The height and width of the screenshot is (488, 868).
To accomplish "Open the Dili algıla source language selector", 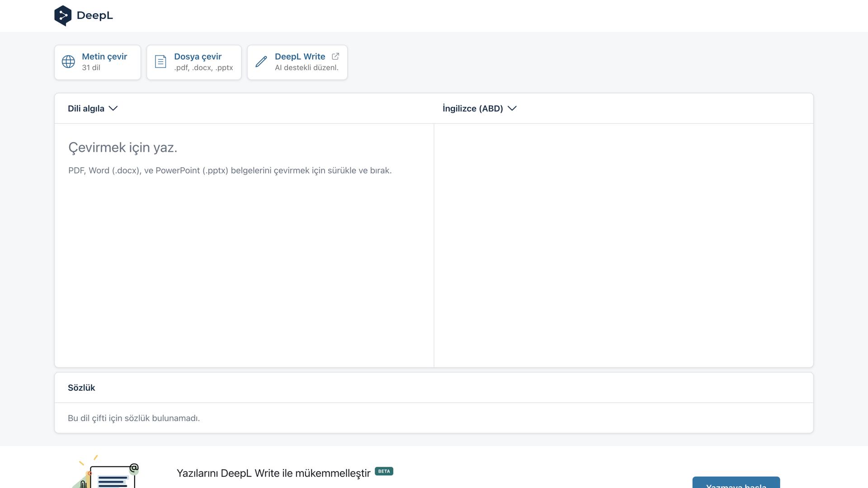I will point(86,108).
